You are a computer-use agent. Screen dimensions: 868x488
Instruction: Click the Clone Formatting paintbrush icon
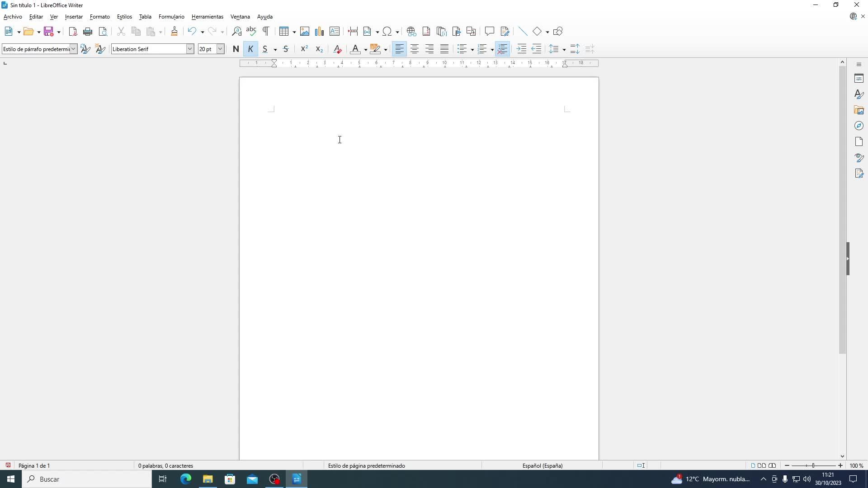pos(174,32)
